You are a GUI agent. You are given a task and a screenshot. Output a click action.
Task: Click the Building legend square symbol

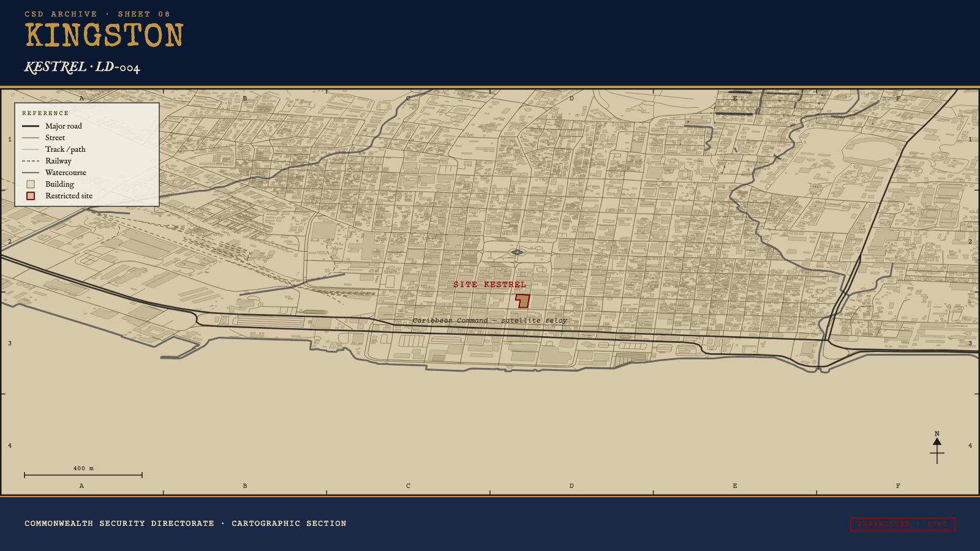[31, 184]
